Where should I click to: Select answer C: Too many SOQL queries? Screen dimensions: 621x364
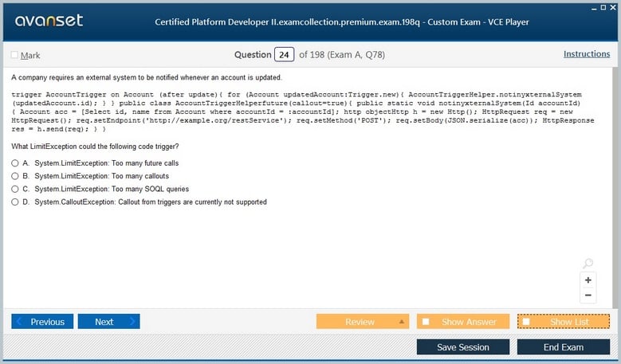[x=15, y=189]
